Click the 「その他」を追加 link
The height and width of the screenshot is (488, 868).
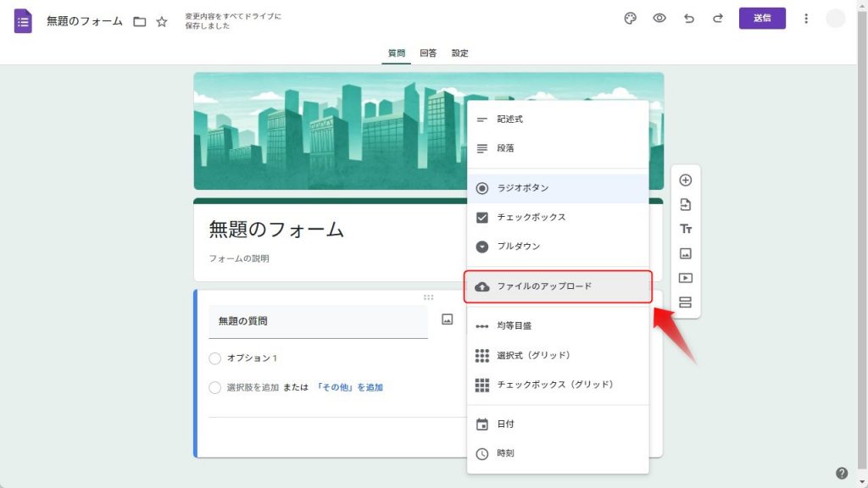click(x=348, y=387)
